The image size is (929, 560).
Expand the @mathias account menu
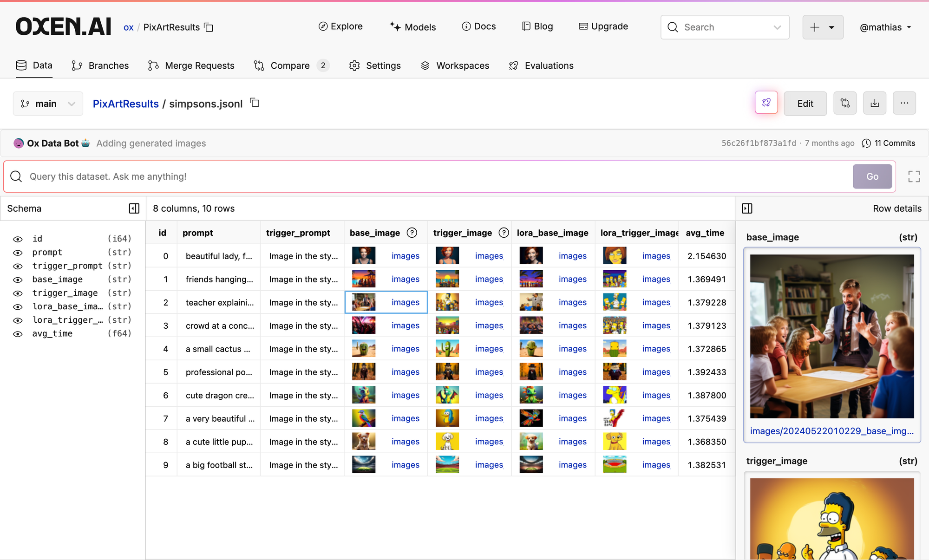click(x=885, y=27)
